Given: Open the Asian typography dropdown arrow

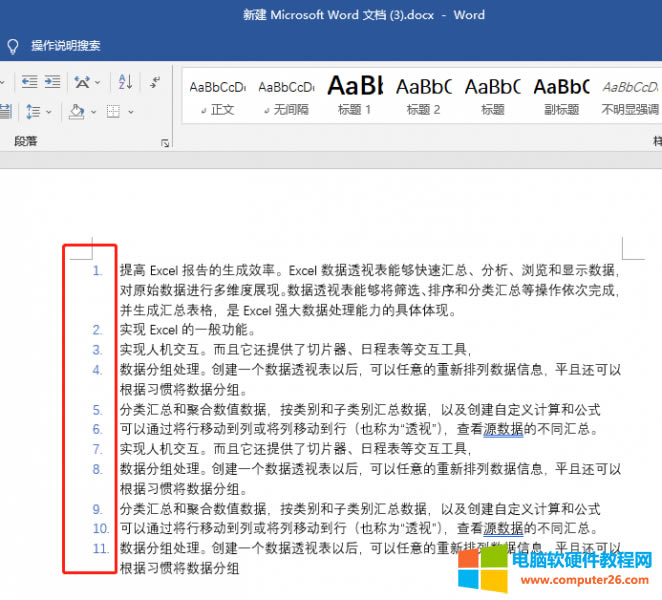Looking at the screenshot, I should [x=98, y=82].
